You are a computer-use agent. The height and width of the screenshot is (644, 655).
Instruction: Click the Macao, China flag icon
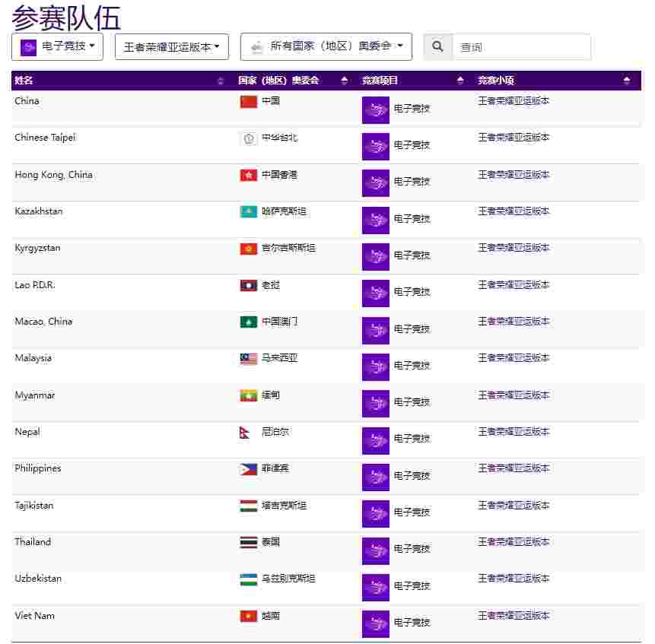249,322
